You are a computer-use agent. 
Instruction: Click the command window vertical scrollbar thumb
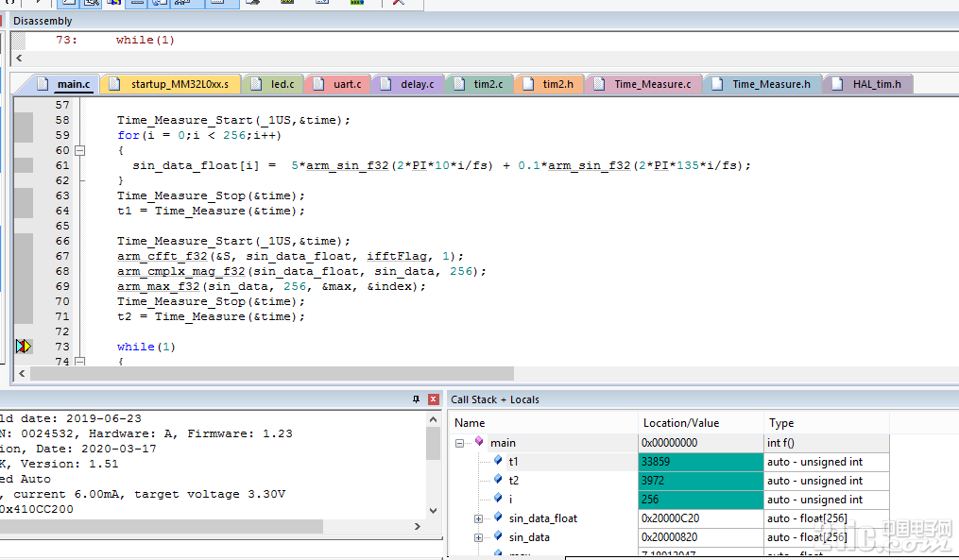(433, 443)
